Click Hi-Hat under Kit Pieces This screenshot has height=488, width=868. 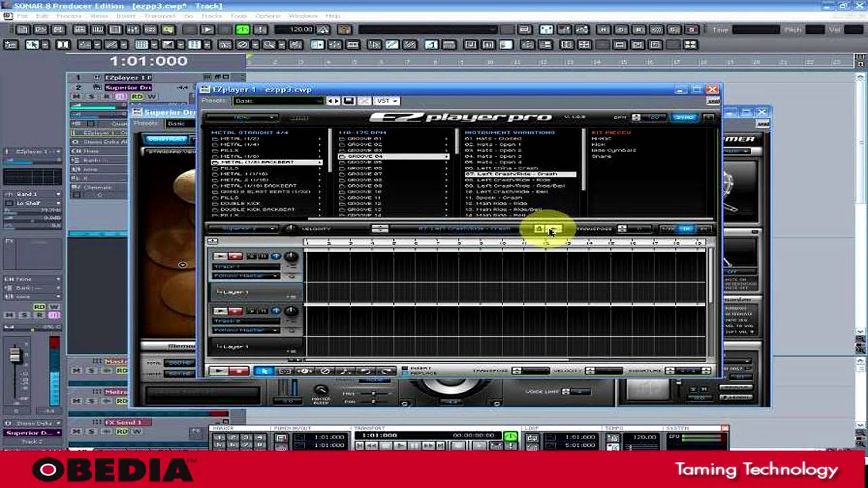601,138
